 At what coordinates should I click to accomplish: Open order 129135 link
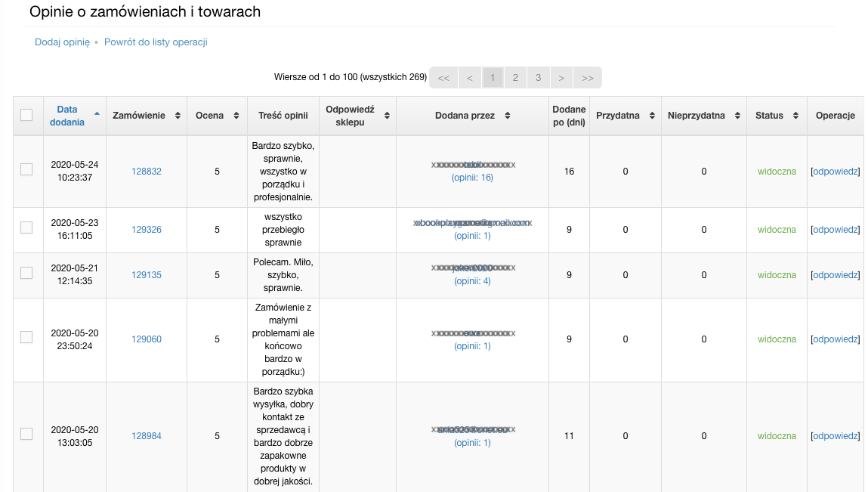click(147, 275)
